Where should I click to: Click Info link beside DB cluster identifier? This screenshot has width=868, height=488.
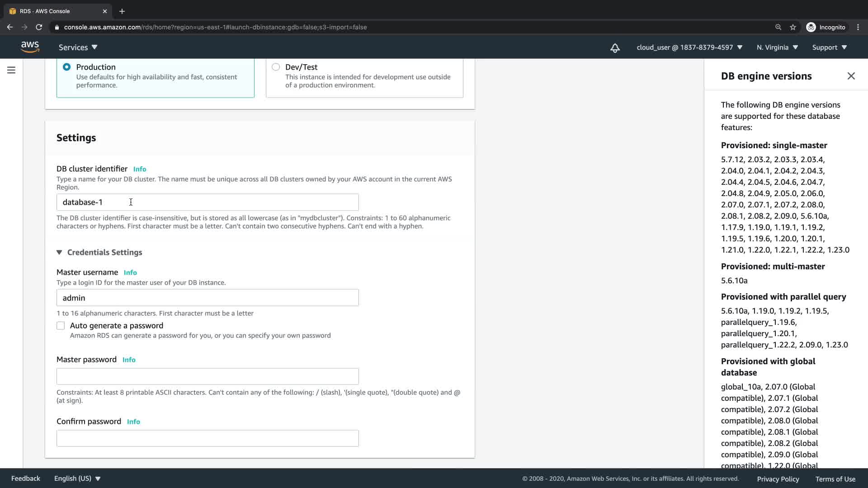pos(140,169)
